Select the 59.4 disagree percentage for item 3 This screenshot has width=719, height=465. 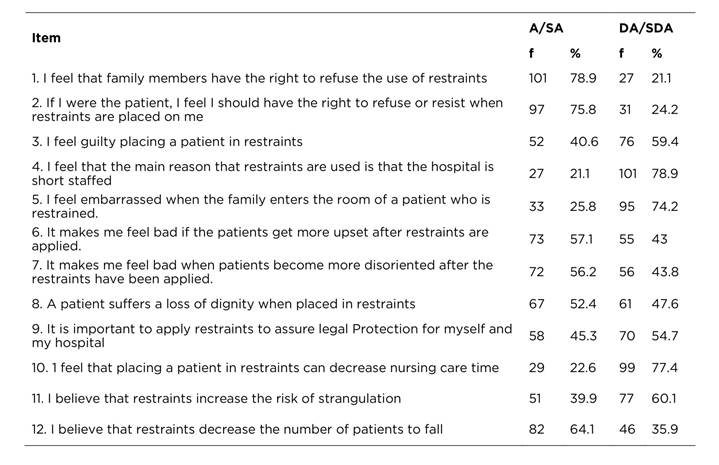pyautogui.click(x=664, y=142)
